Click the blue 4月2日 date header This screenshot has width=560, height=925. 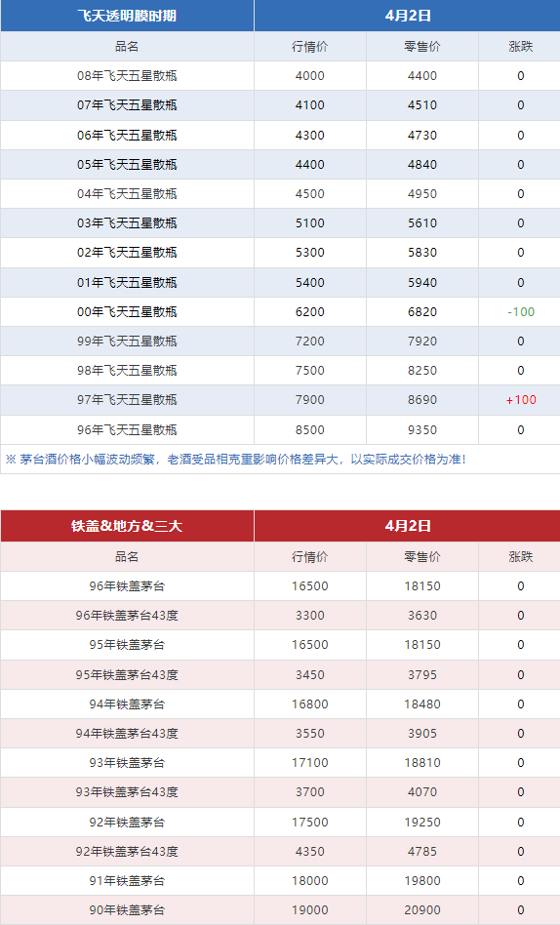pos(407,16)
